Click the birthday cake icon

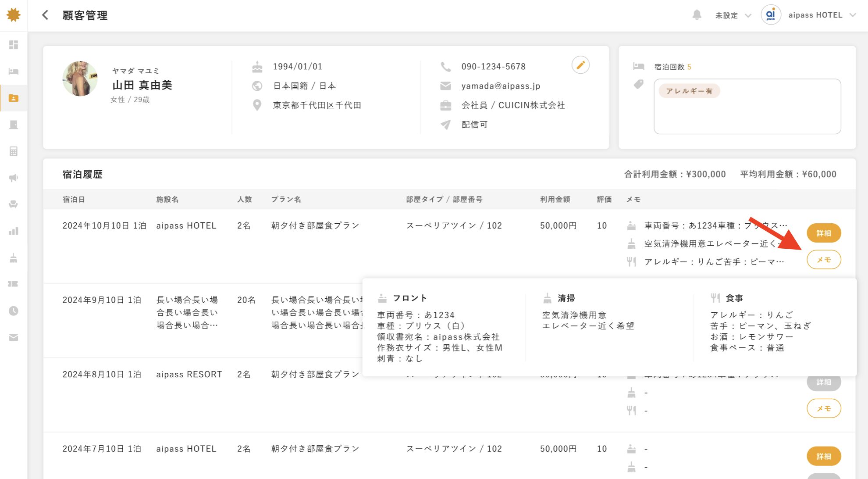(257, 67)
